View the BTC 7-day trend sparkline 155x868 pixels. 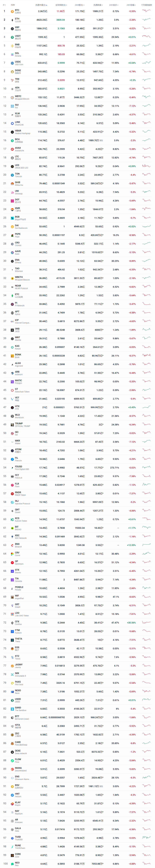[x=146, y=11]
